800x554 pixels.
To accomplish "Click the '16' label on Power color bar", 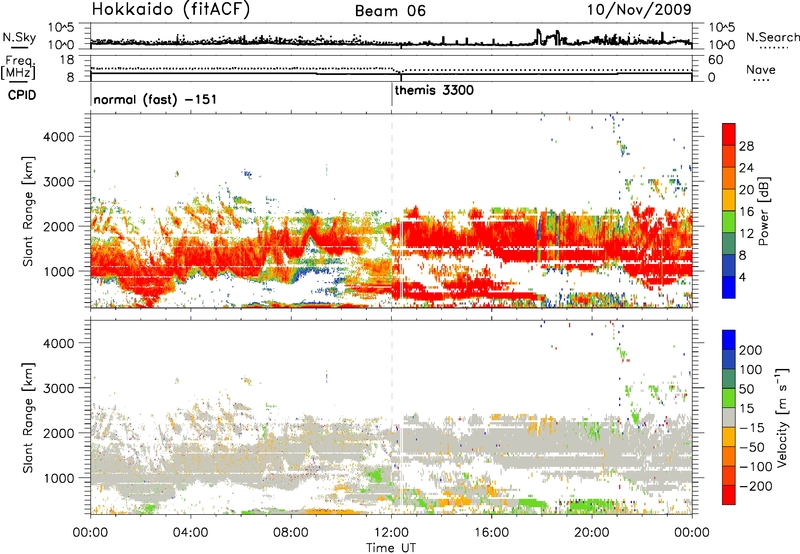I will pos(746,212).
